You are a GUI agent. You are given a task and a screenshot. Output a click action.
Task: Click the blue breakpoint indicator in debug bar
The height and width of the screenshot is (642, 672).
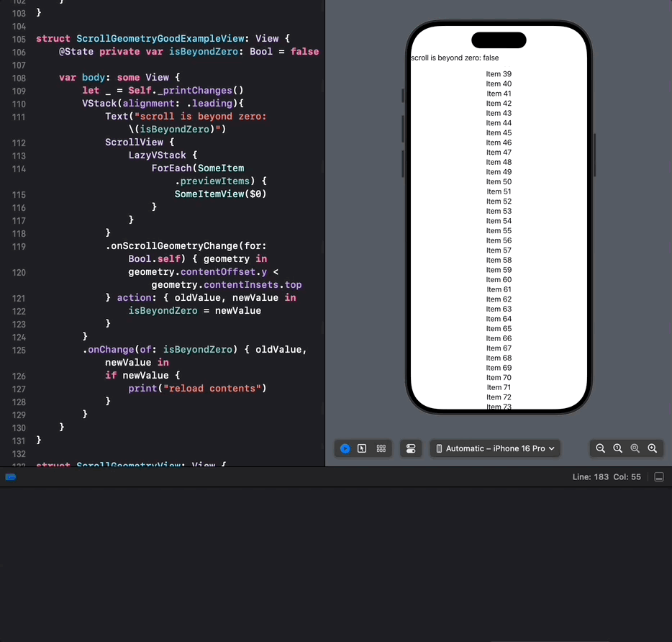(11, 477)
